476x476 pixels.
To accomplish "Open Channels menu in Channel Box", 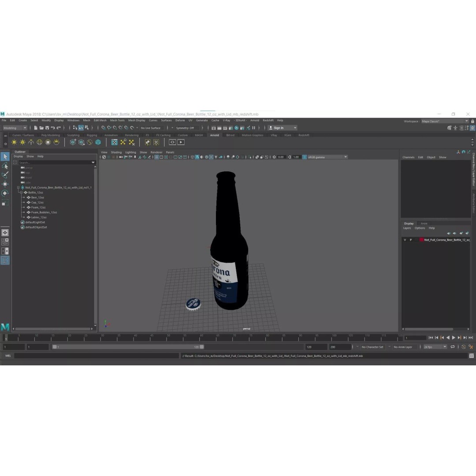I will click(408, 157).
